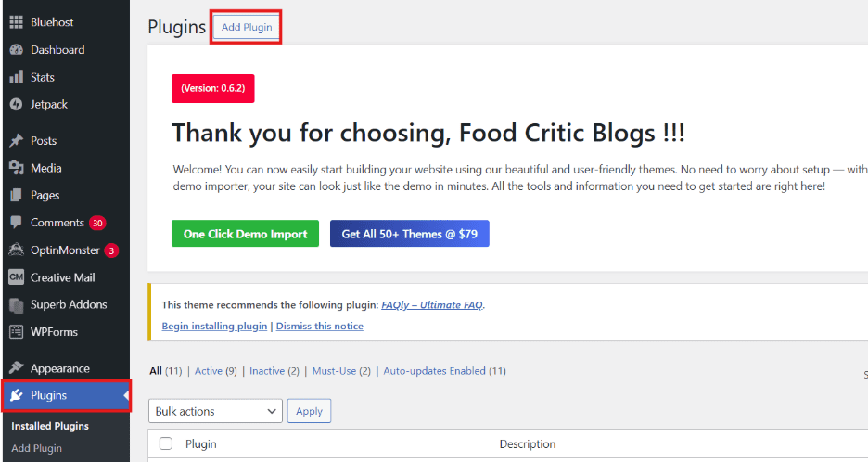
Task: Click the Creative Mail CM icon
Action: click(16, 277)
